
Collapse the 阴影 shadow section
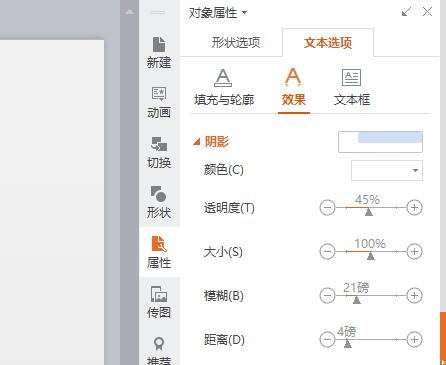click(197, 142)
